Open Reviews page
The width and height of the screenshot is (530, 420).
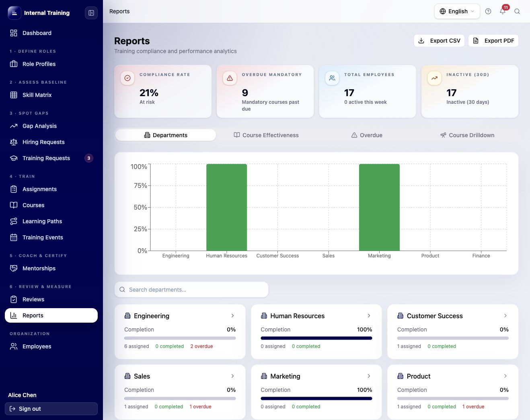(51, 299)
